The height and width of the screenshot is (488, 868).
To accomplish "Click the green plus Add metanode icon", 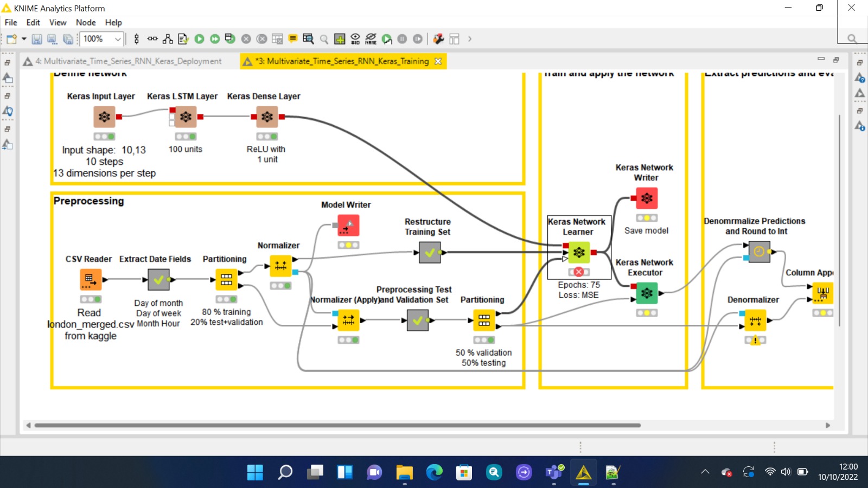I will tap(340, 39).
